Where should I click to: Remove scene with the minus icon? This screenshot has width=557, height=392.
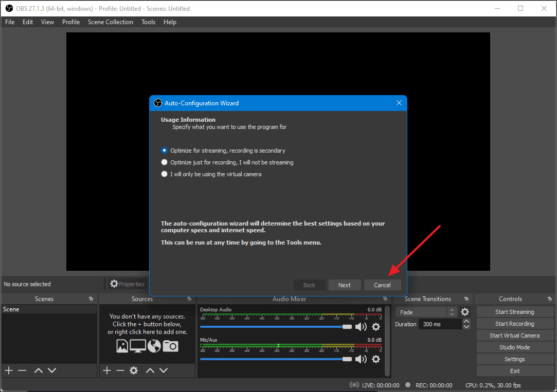tap(22, 370)
